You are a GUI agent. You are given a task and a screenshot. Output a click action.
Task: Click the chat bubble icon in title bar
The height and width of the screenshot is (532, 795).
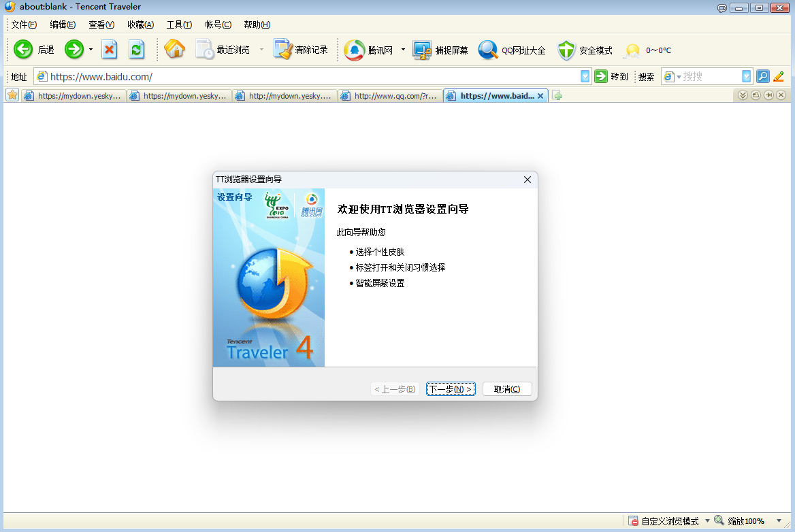(x=722, y=7)
